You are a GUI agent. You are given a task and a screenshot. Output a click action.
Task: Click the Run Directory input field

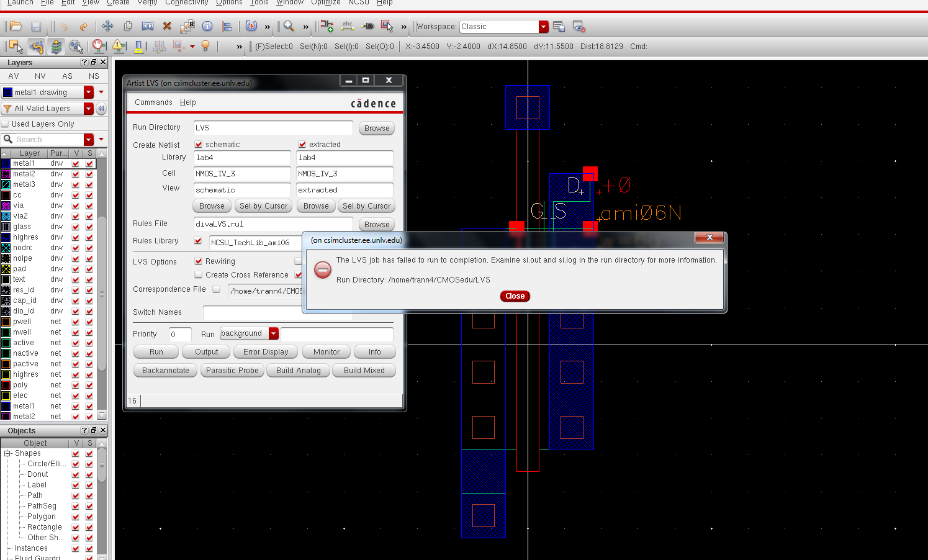(273, 128)
